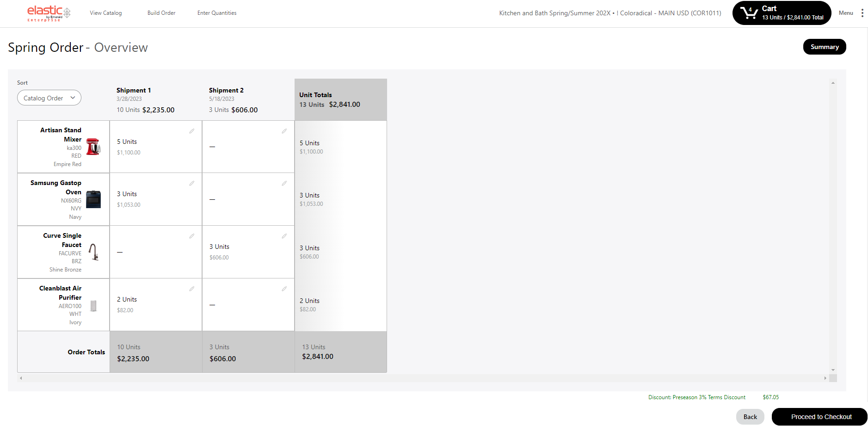Edit Curve Single Faucet Shipment 2 units
The image size is (868, 426).
pyautogui.click(x=284, y=236)
